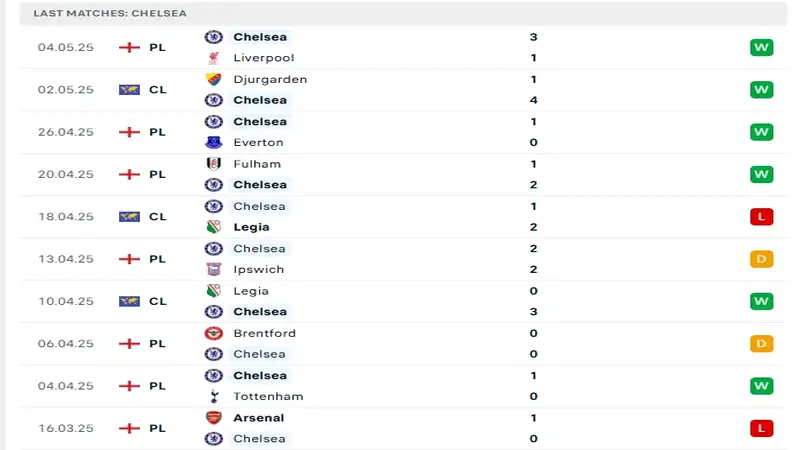Click the red L badge for Legia match
Screen dimensions: 800x450
click(761, 217)
